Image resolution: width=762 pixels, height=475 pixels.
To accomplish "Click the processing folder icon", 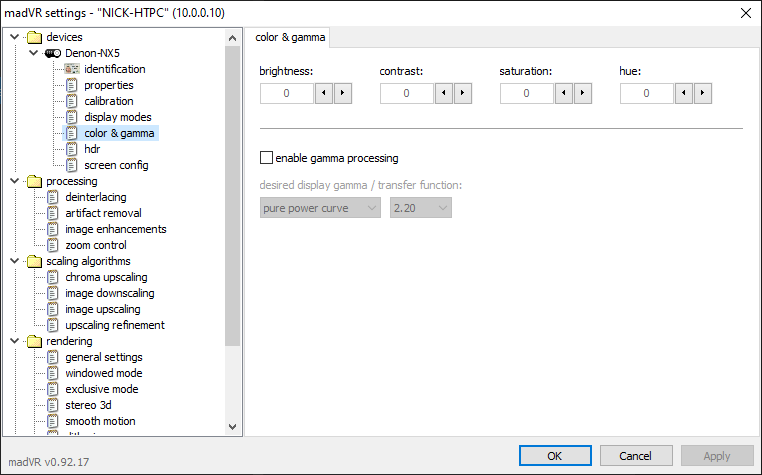I will (x=34, y=181).
